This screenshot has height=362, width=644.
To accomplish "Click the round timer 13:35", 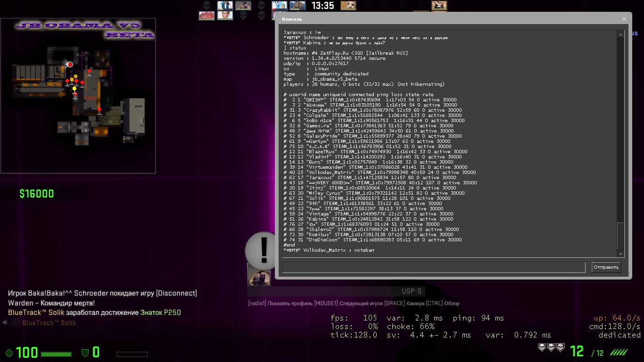I will pyautogui.click(x=322, y=6).
